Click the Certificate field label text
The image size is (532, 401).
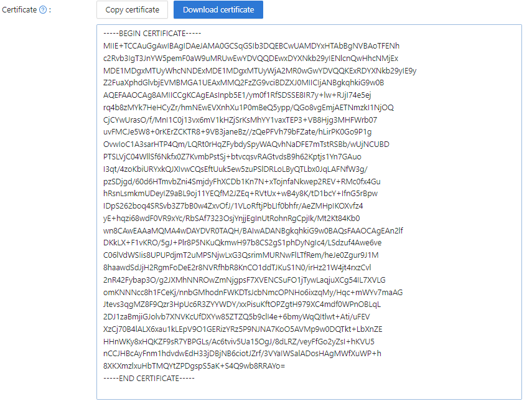(x=19, y=10)
